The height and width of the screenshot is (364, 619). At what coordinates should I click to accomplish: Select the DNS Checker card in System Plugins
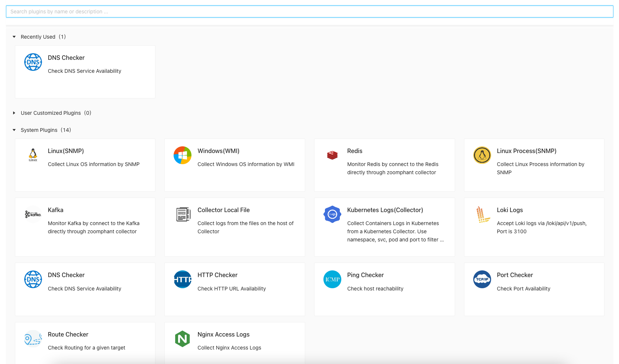coord(85,289)
